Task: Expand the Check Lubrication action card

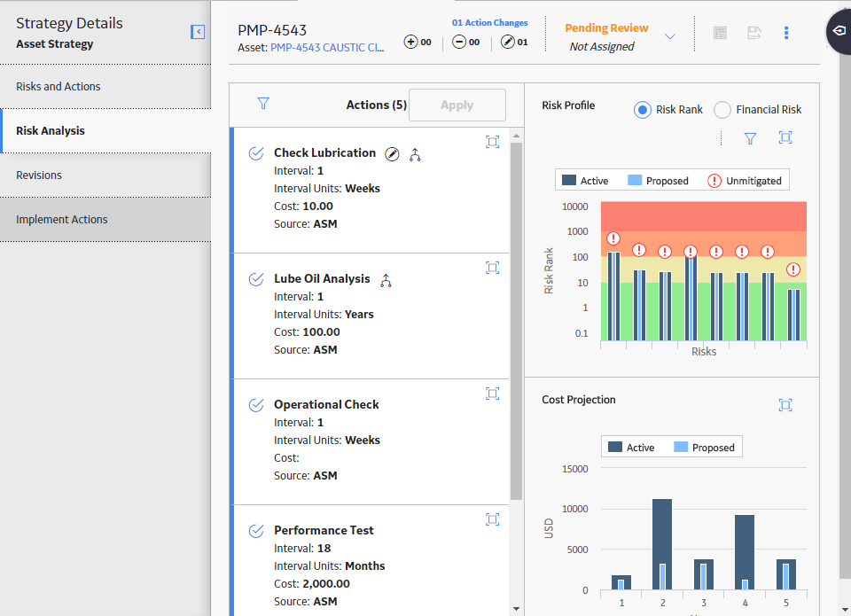Action: tap(492, 142)
